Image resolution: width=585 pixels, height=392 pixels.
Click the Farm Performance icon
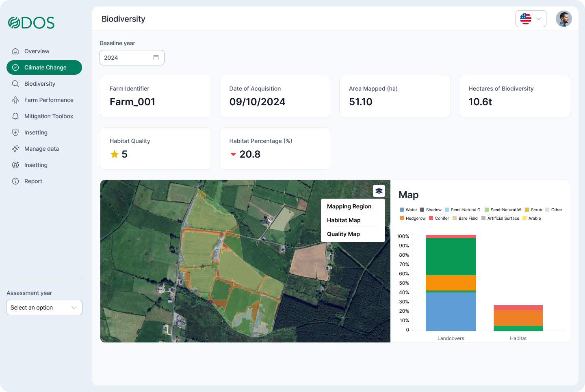[x=15, y=100]
